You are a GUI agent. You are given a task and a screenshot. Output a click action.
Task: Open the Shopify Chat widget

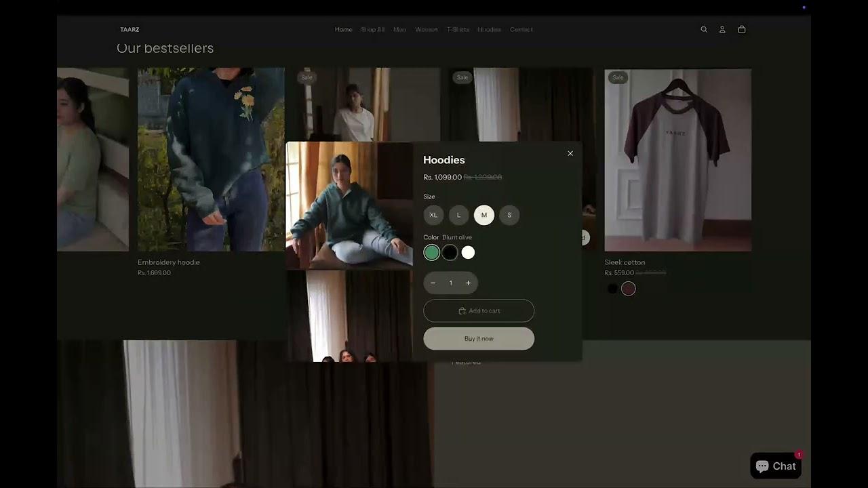tap(776, 466)
